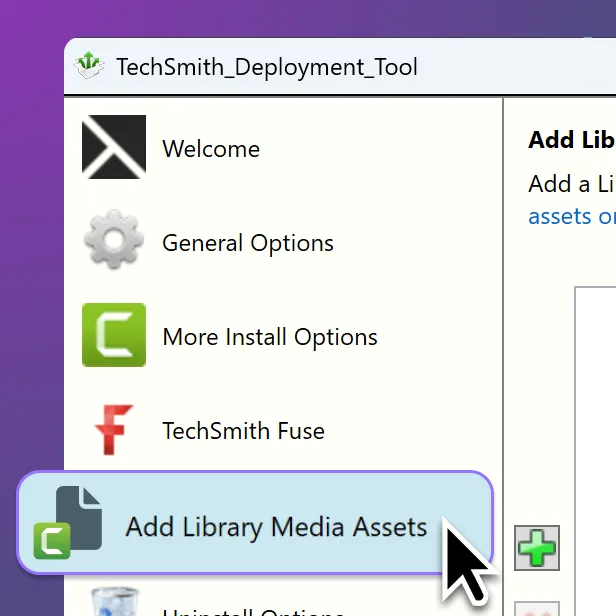Click the Uninstall Options trash icon

tap(114, 601)
